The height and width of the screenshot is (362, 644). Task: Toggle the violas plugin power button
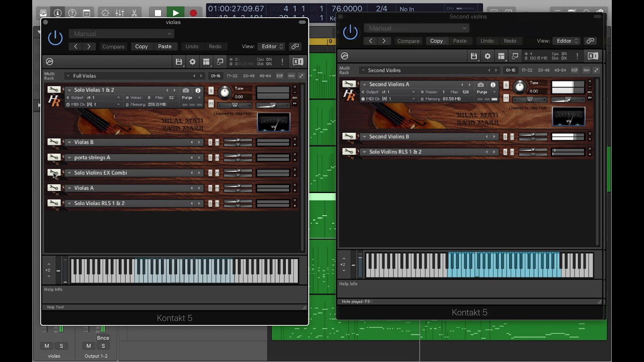click(55, 38)
